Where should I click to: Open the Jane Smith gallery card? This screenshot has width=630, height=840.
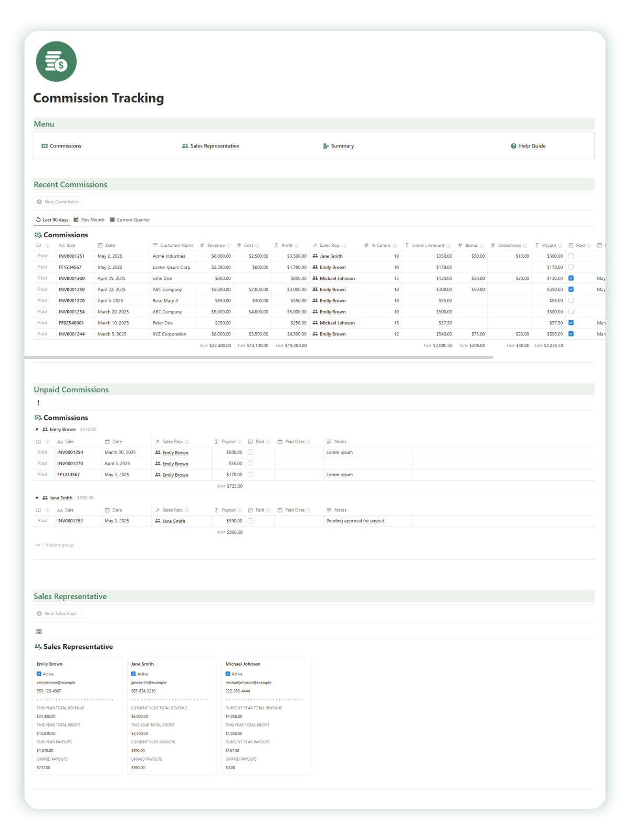(172, 716)
